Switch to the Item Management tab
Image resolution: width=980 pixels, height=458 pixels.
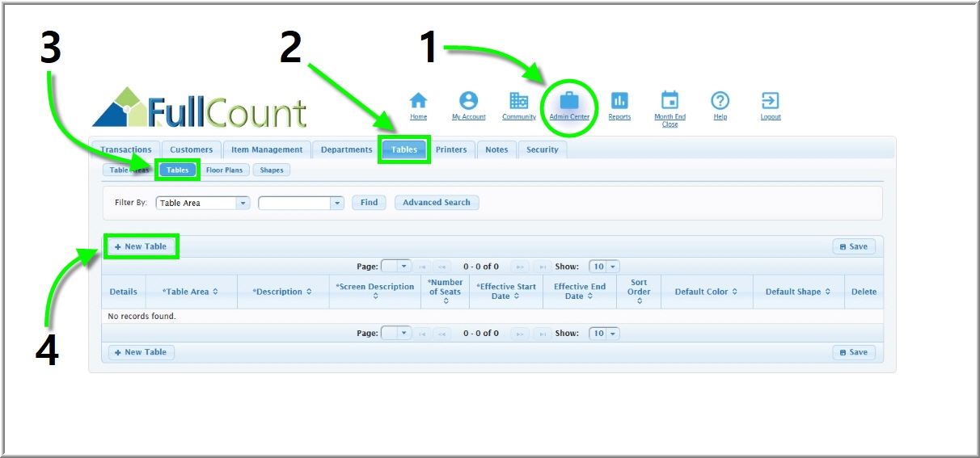tap(266, 149)
